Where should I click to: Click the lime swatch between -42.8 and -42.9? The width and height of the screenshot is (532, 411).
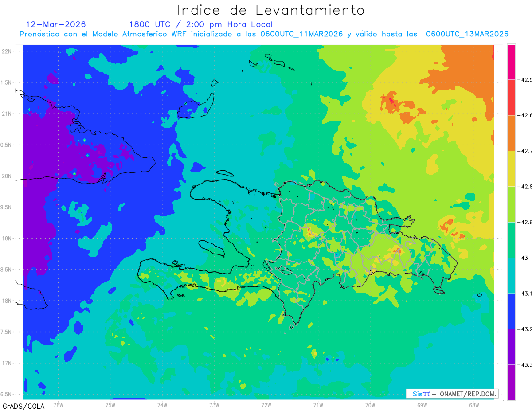click(x=511, y=204)
